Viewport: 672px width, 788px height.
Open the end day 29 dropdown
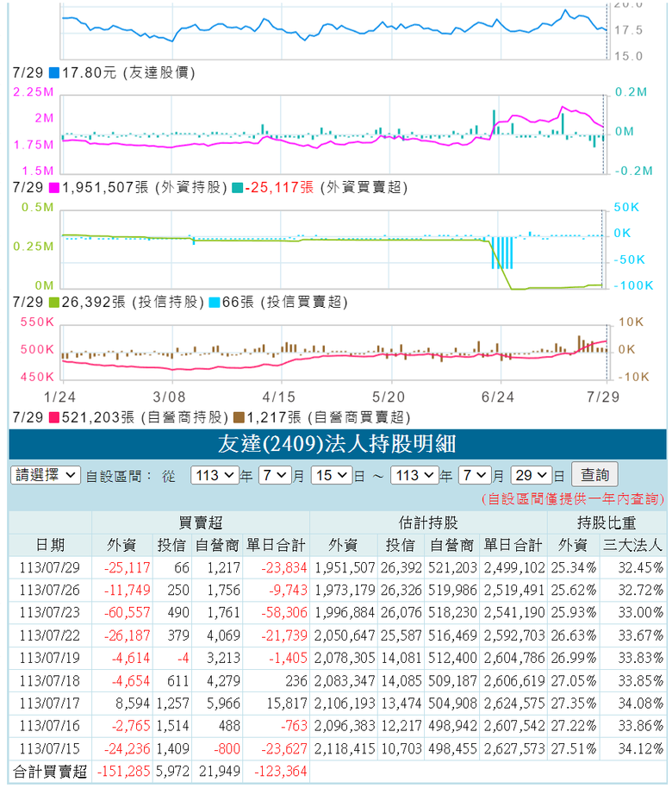tap(532, 475)
